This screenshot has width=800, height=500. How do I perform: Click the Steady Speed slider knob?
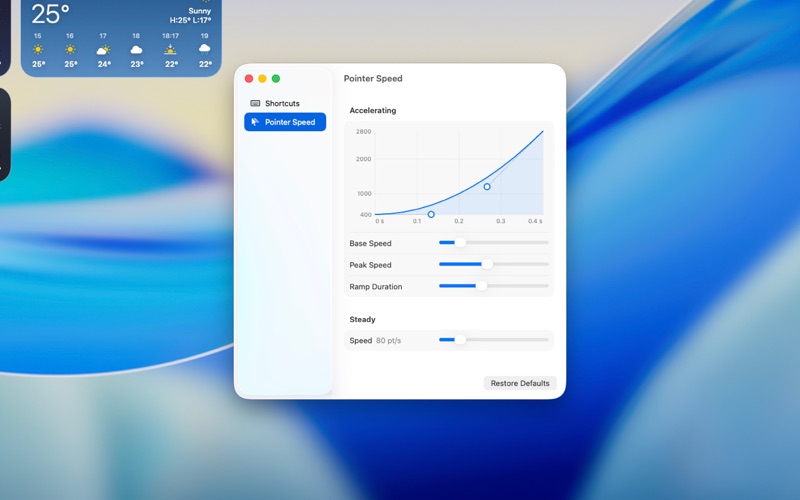point(460,340)
